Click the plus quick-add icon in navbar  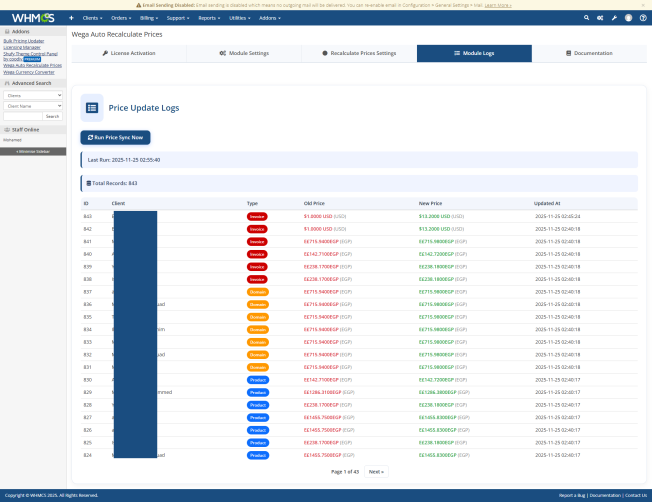click(71, 18)
